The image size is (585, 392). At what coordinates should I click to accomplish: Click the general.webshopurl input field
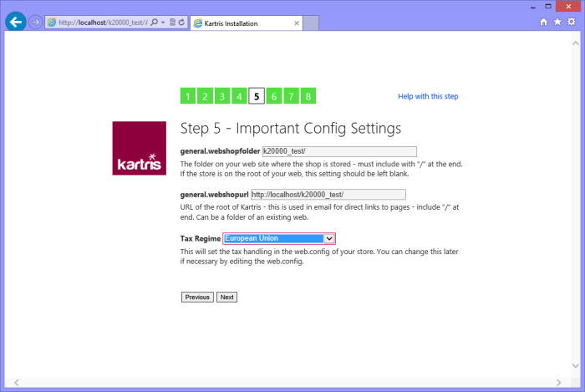click(x=328, y=194)
